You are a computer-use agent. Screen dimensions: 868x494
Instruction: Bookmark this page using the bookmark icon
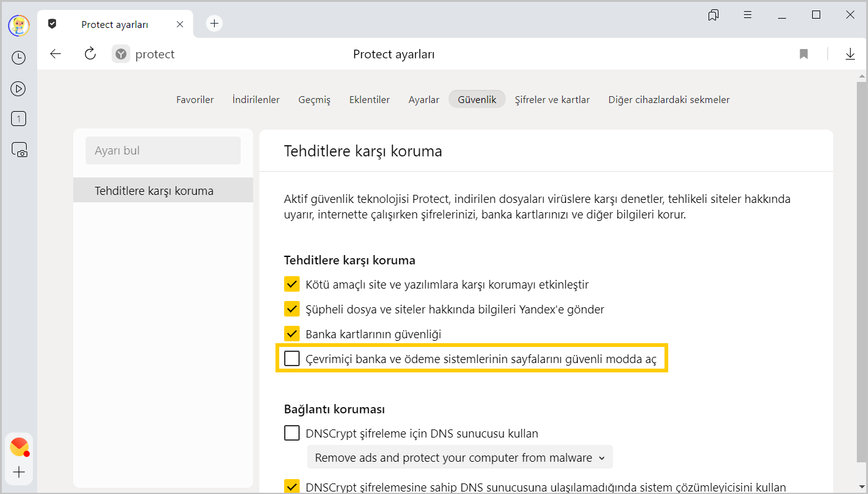click(x=803, y=54)
